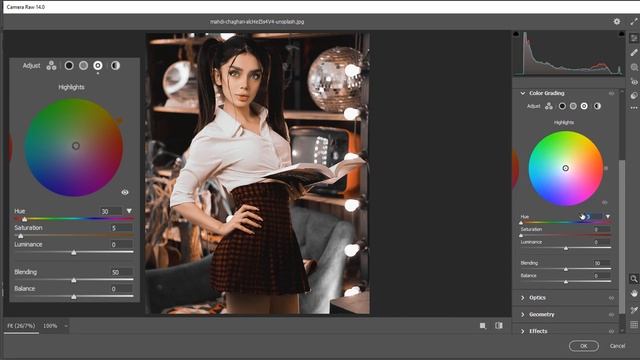640x360 pixels.
Task: Select the Hand tool in right toolbar
Action: tap(633, 293)
